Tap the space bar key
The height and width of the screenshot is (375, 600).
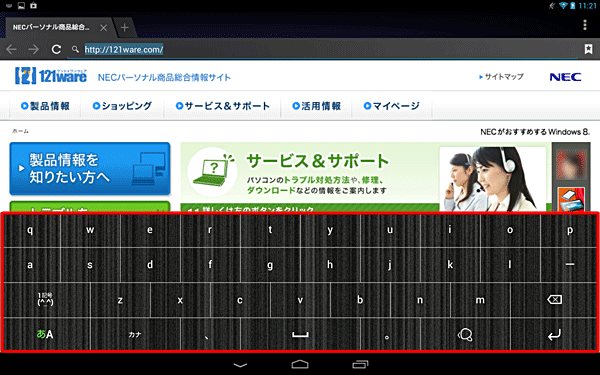coord(300,334)
